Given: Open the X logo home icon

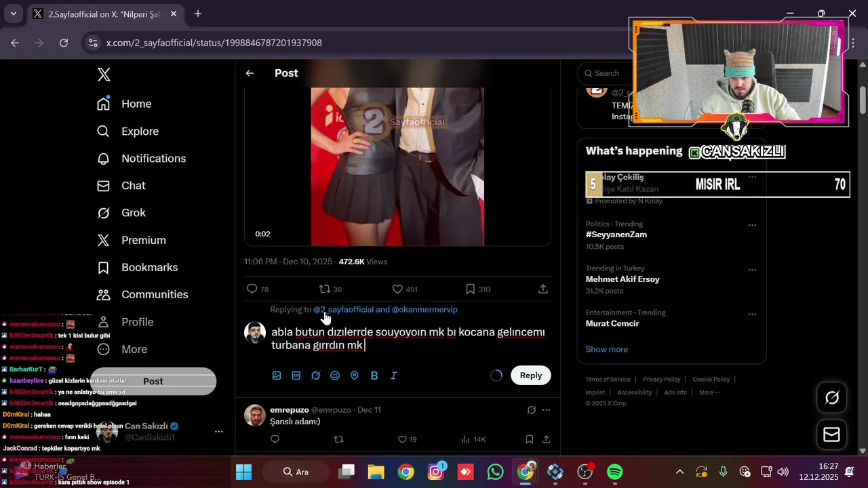Looking at the screenshot, I should pyautogui.click(x=104, y=75).
